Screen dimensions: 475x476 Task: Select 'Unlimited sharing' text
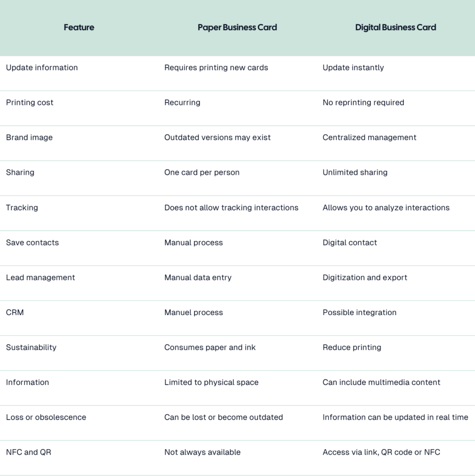click(x=355, y=172)
